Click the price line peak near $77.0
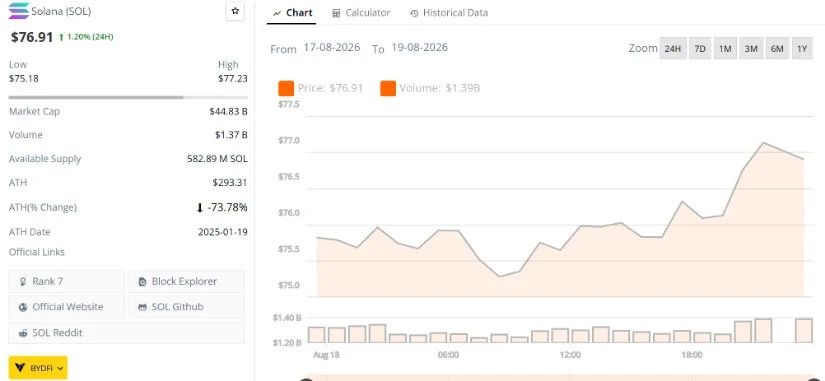Image resolution: width=825 pixels, height=381 pixels. 763,143
